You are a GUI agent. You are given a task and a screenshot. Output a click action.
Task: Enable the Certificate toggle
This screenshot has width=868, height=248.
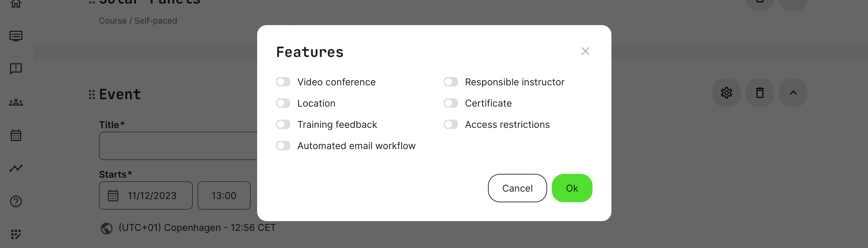[451, 103]
